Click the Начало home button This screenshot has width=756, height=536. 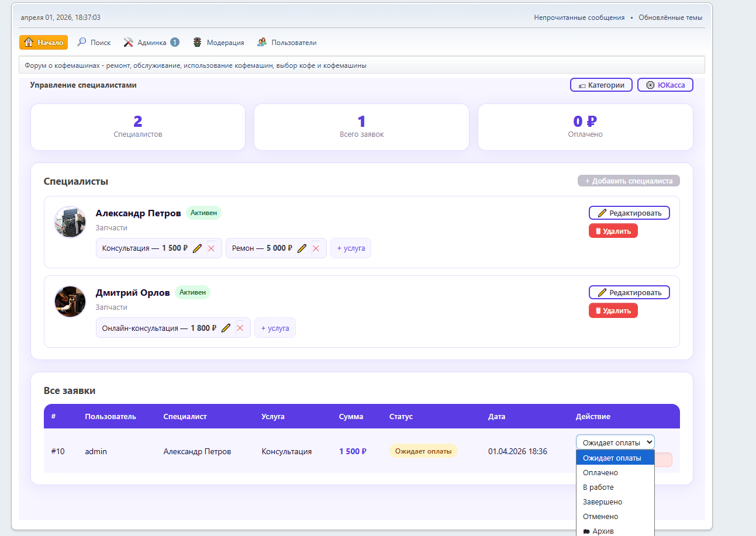44,43
